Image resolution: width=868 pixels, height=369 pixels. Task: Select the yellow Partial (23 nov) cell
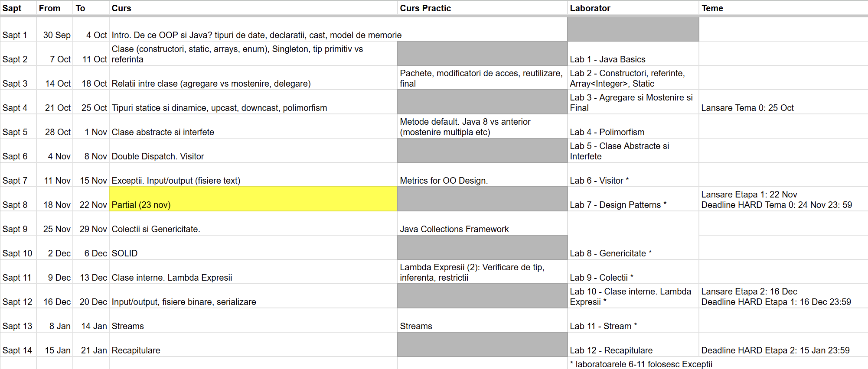coord(253,199)
